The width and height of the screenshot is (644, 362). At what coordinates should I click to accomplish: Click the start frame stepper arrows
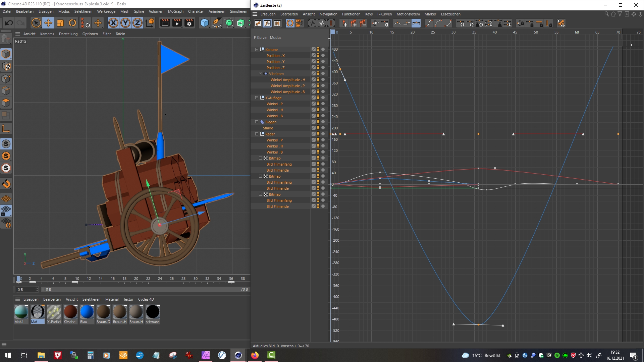pos(37,290)
